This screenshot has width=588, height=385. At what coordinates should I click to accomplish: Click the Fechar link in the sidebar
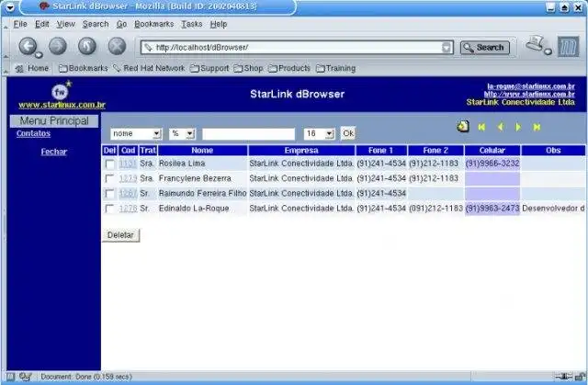coord(54,152)
